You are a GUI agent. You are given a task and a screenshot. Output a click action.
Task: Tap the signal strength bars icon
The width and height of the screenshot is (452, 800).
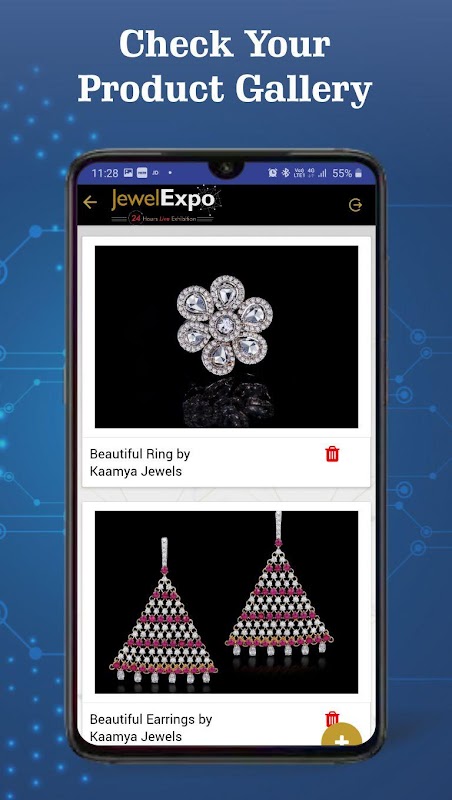pyautogui.click(x=322, y=173)
